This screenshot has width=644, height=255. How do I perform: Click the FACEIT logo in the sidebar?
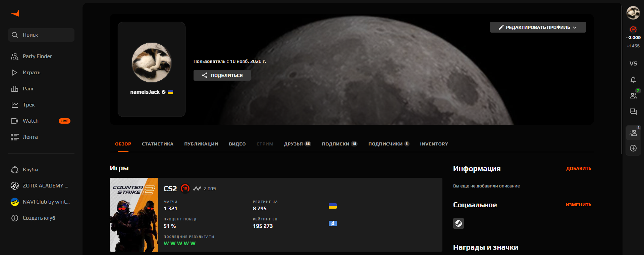pyautogui.click(x=15, y=13)
